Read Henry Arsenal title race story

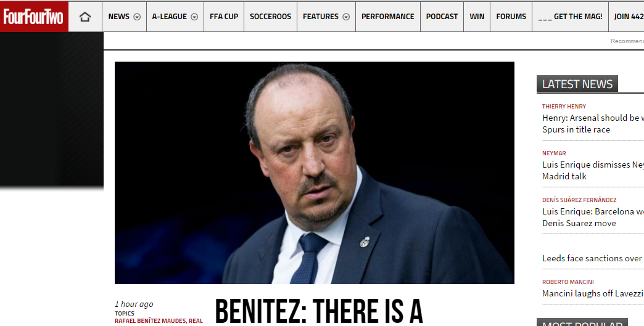[x=593, y=123]
